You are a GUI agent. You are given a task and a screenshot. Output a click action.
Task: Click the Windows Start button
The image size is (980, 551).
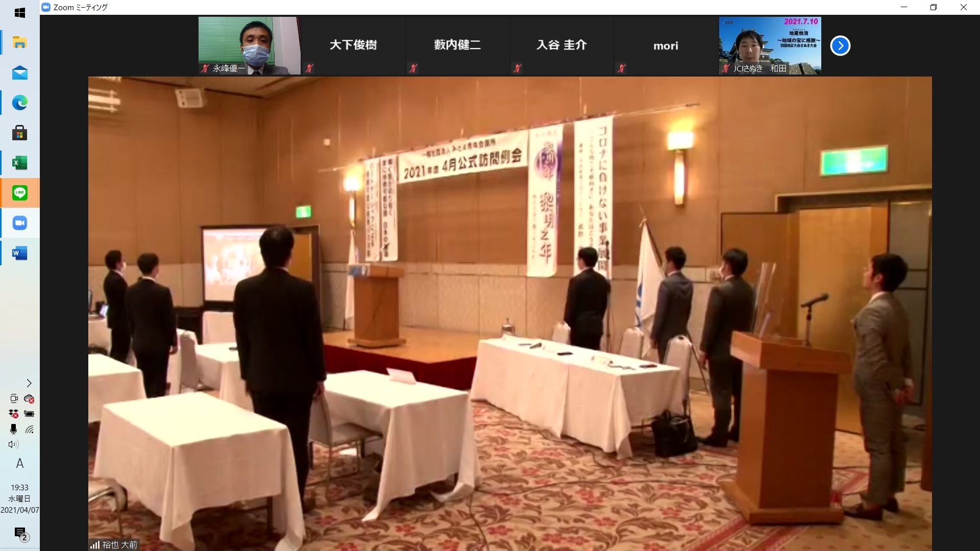20,13
